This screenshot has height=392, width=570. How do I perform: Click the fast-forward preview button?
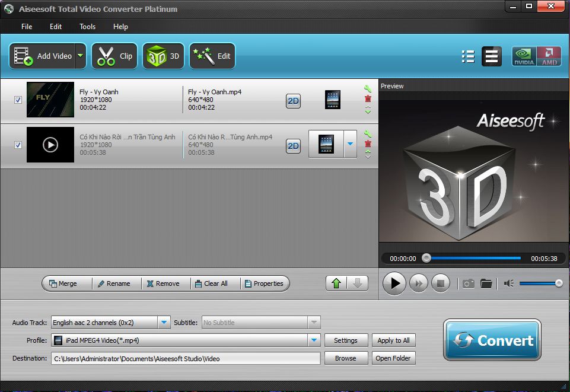418,283
